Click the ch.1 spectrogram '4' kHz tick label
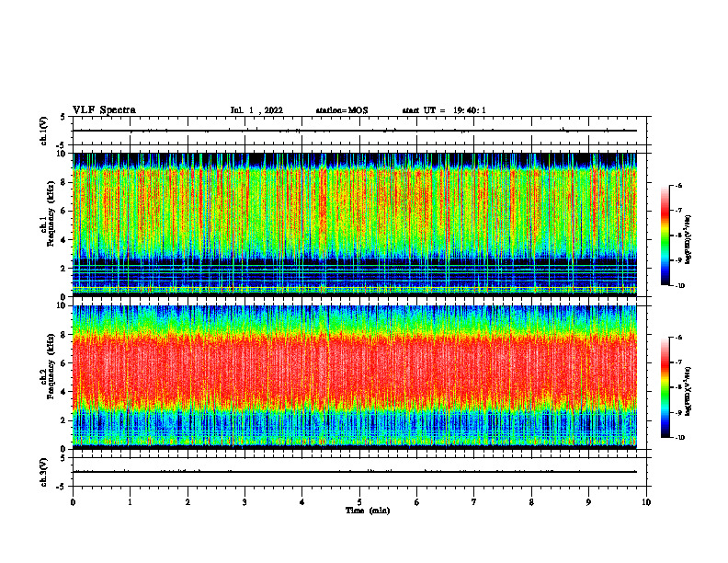The width and height of the screenshot is (728, 563). click(63, 240)
